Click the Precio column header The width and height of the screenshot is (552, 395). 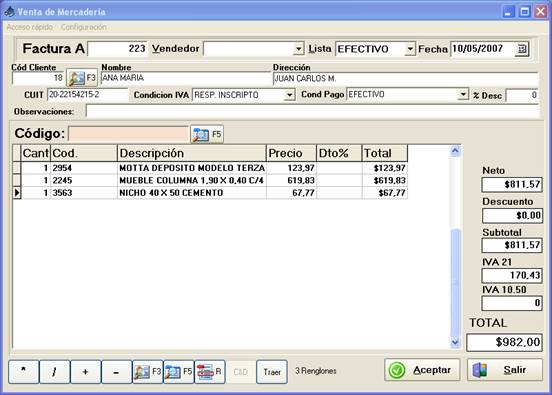pos(291,153)
